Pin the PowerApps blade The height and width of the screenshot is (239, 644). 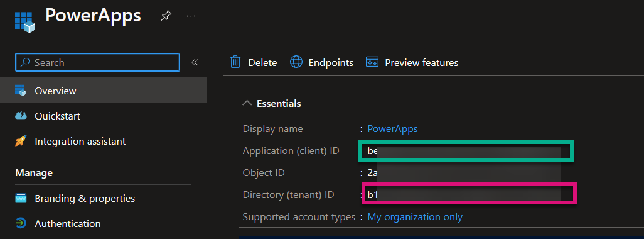[166, 16]
